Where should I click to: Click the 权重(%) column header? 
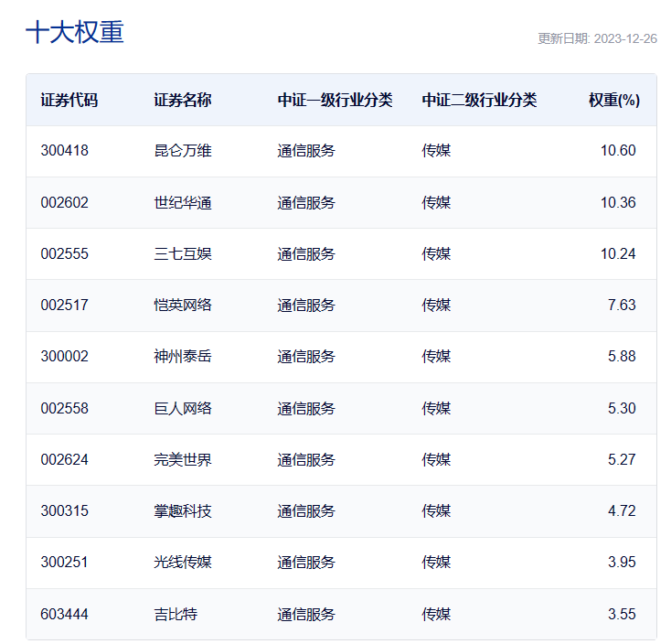(614, 101)
